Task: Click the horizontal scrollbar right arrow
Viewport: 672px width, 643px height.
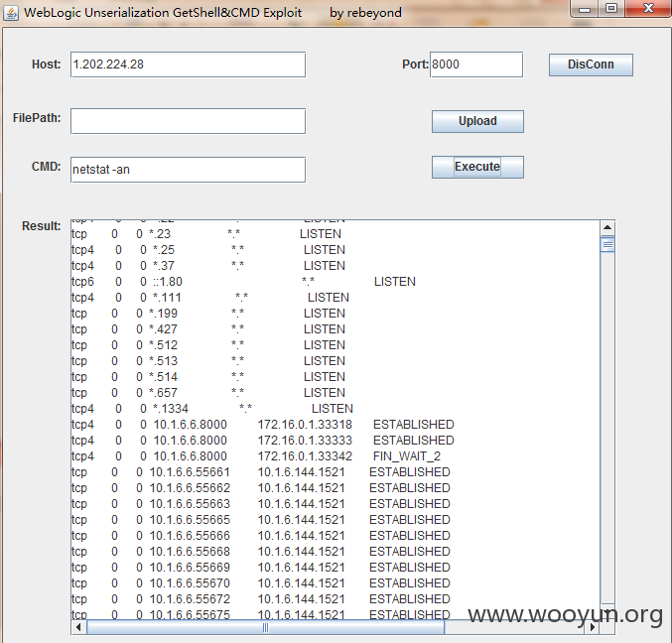Action: (x=593, y=627)
